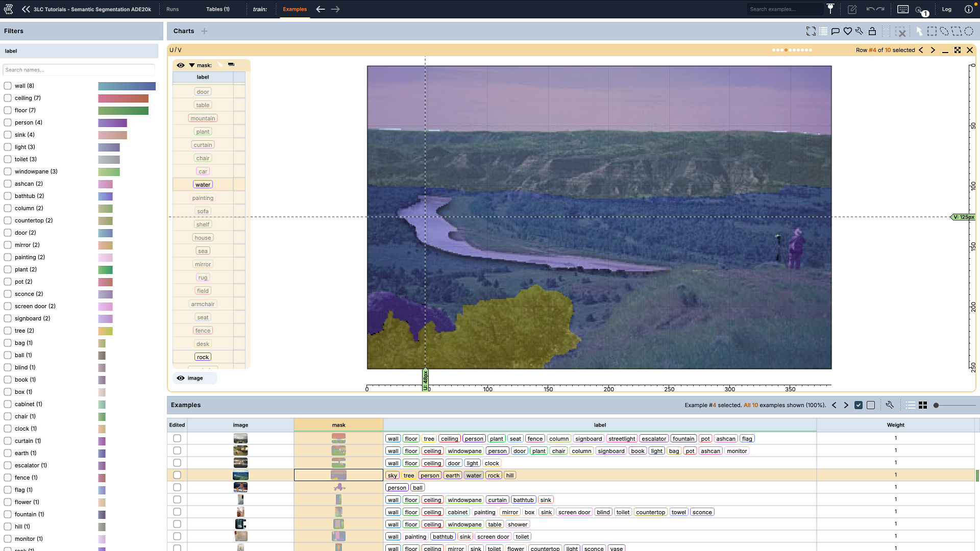The image size is (980, 551).
Task: Open the Log view
Action: [x=947, y=9]
